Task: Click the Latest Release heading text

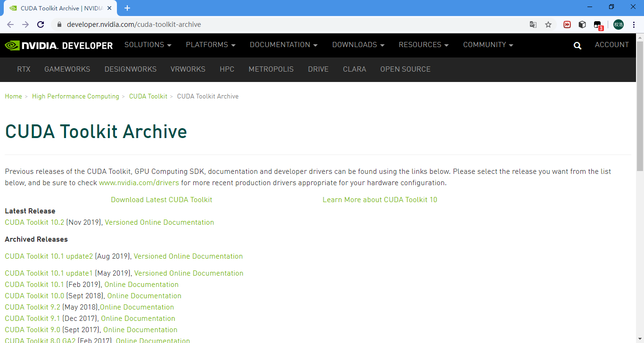Action: click(30, 211)
